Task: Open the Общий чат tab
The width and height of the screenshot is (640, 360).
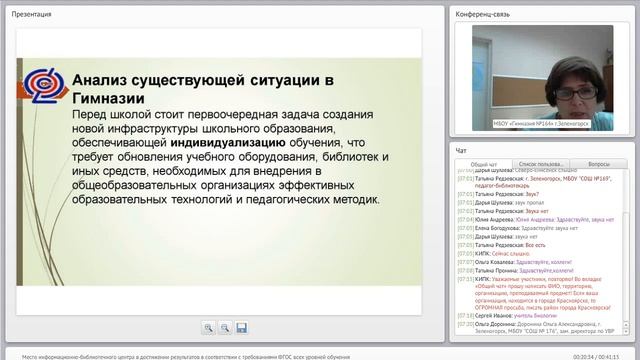Action: 484,164
